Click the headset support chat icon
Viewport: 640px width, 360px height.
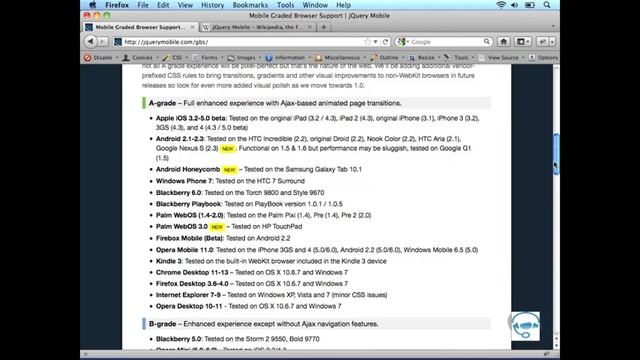[525, 326]
